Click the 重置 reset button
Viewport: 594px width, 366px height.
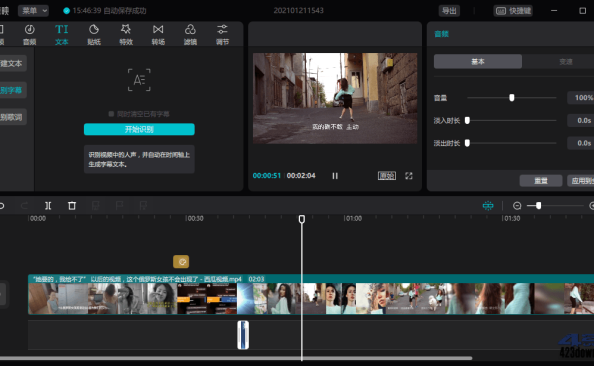point(541,181)
